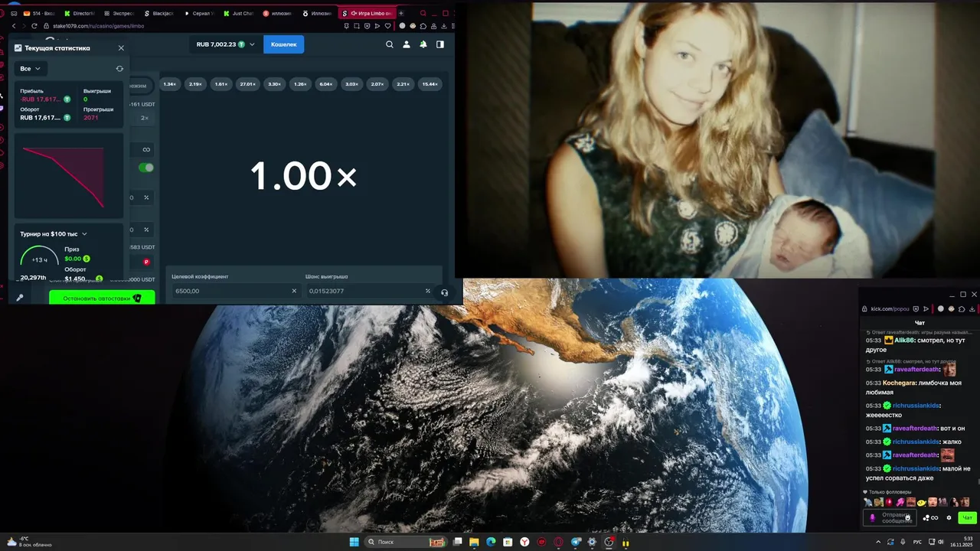Click the chat message input field

click(x=890, y=517)
